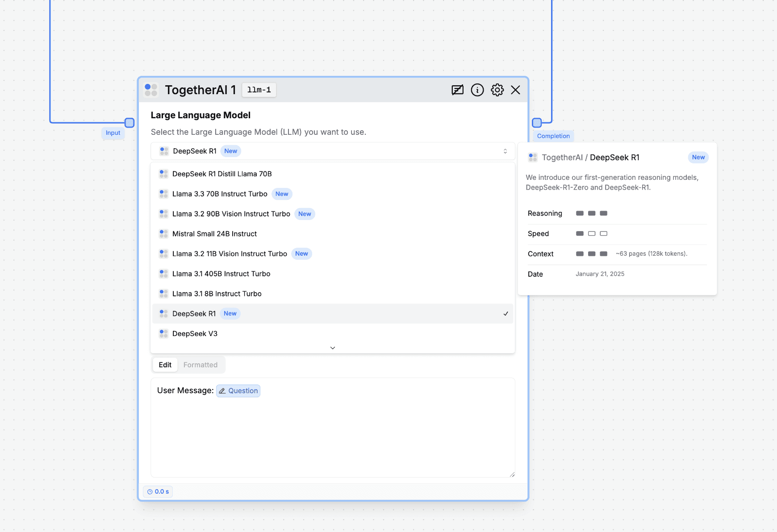Image resolution: width=777 pixels, height=532 pixels.
Task: Pick Llama 3.1 405B Instruct Turbo
Action: coord(333,274)
